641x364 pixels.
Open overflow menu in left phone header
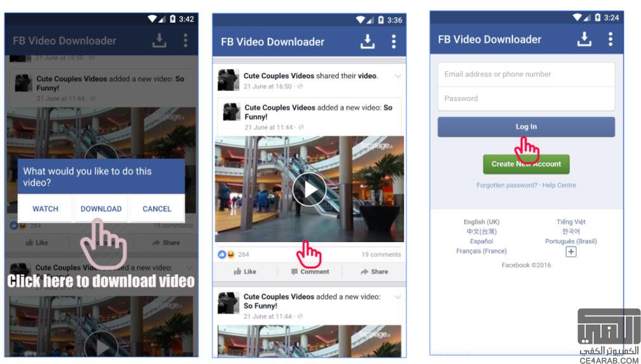185,41
